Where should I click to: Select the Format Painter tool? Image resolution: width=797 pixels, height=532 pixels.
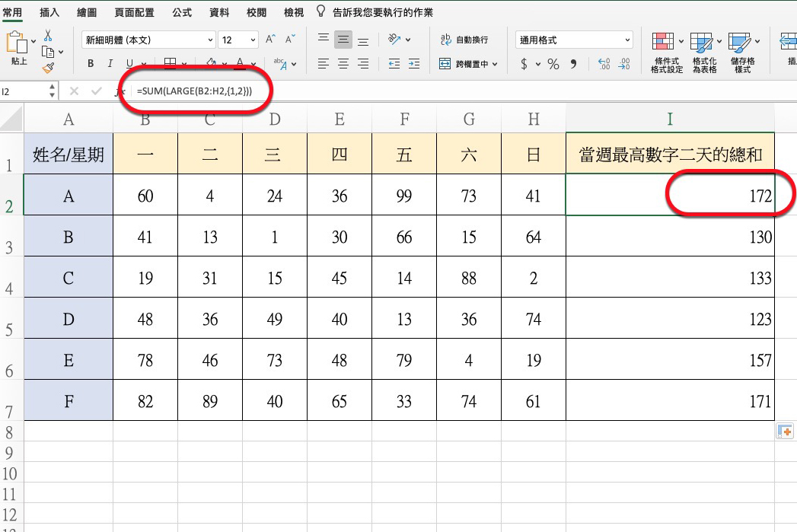point(48,68)
